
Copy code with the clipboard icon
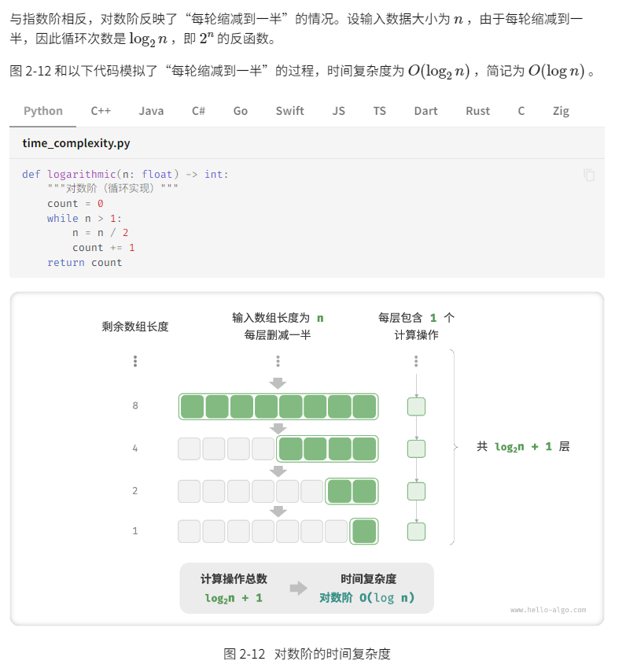coord(589,175)
